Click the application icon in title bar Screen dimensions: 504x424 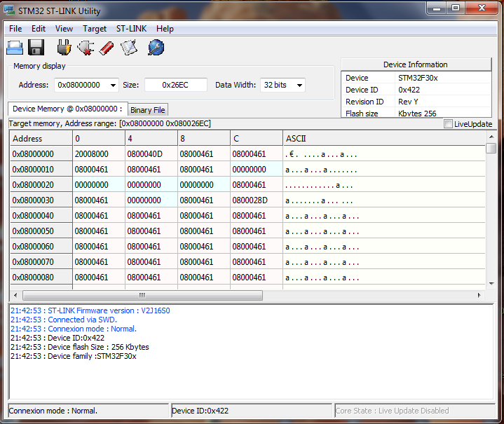pos(9,11)
